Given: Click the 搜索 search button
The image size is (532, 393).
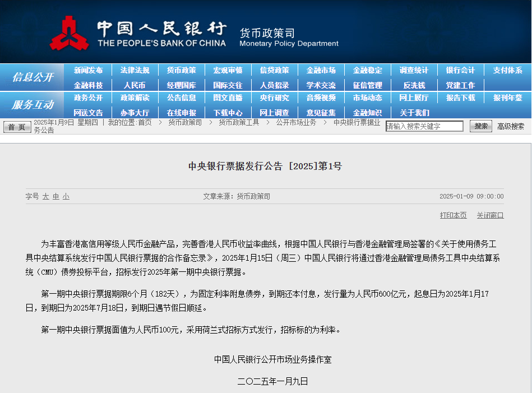Looking at the screenshot, I should click(480, 126).
